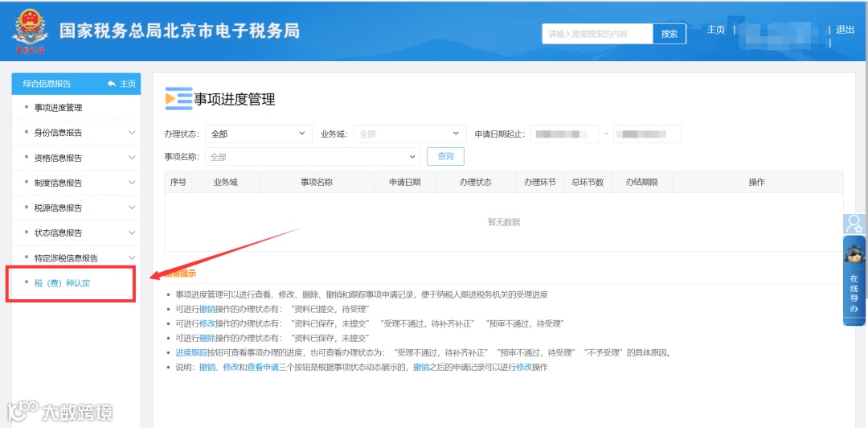The height and width of the screenshot is (428, 868).
Task: Expand the 特定涉税信息报告 sidebar section
Action: pyautogui.click(x=76, y=257)
